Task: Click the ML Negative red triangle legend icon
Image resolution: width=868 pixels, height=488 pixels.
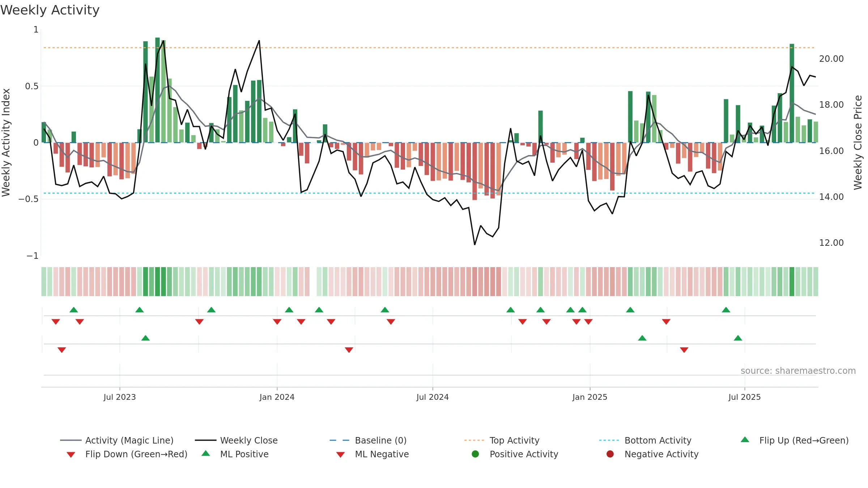Action: point(340,455)
